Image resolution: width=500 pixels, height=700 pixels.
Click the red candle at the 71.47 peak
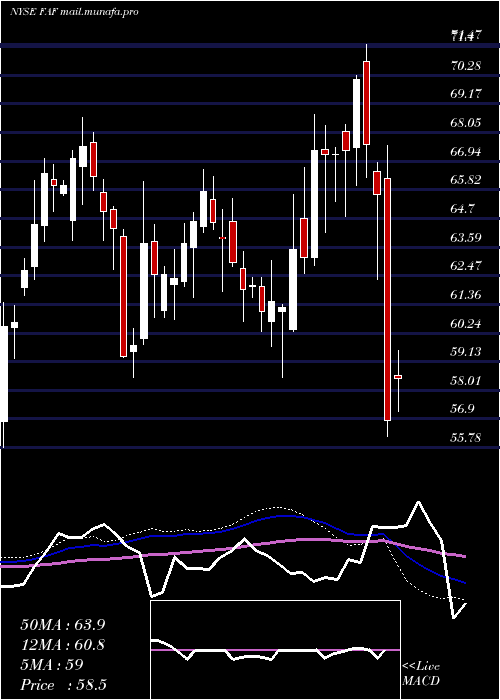click(x=367, y=103)
